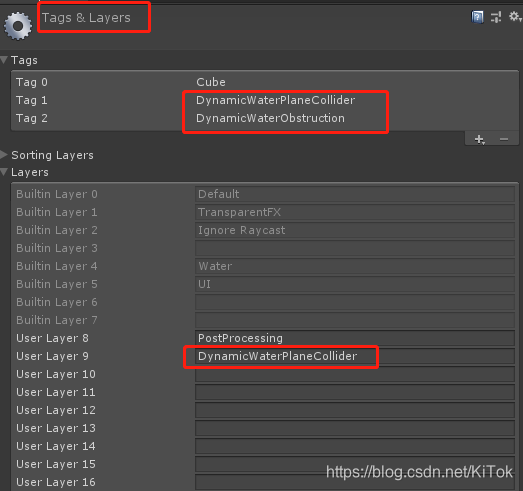Select Tag 2 DynamicWaterObstruction row

pyautogui.click(x=265, y=118)
